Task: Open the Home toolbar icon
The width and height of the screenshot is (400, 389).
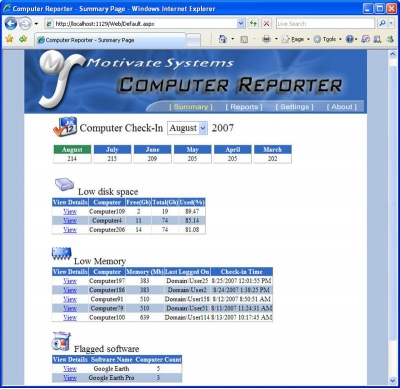Action: pos(222,39)
